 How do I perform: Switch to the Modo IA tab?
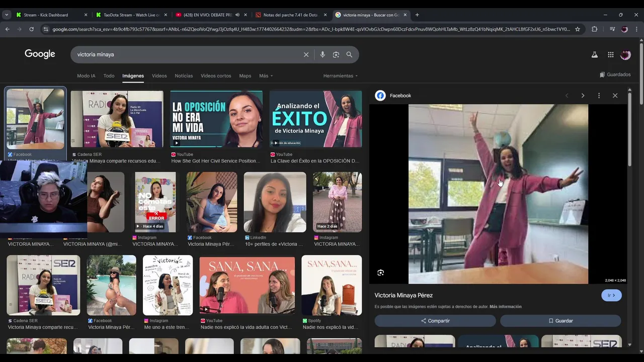click(x=86, y=76)
